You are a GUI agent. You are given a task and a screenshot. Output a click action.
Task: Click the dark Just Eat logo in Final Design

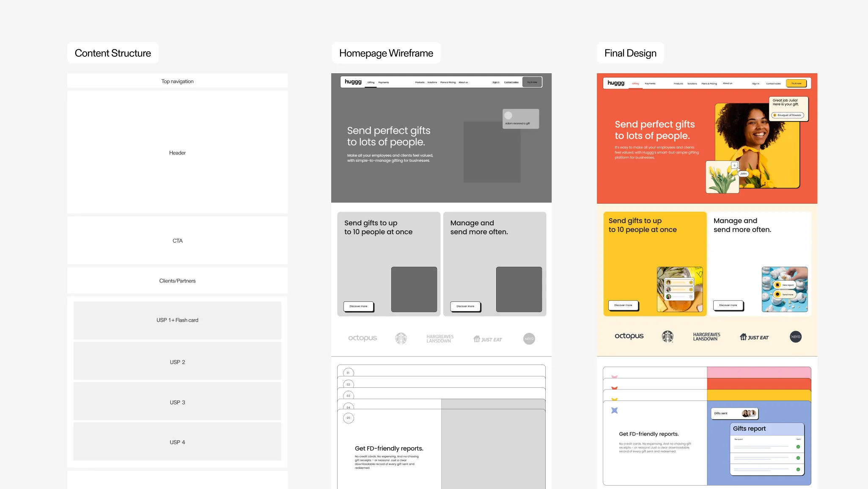coord(754,337)
